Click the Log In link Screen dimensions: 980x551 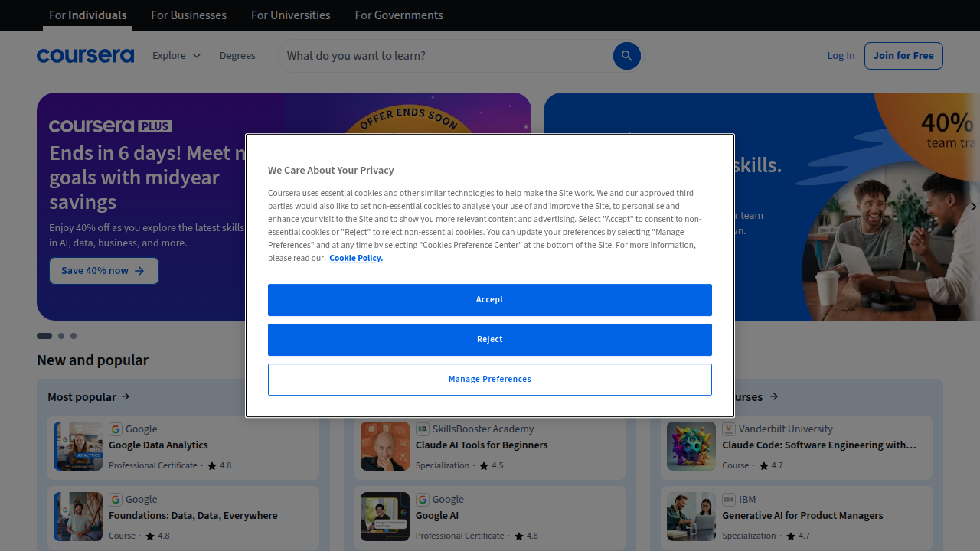(x=841, y=56)
